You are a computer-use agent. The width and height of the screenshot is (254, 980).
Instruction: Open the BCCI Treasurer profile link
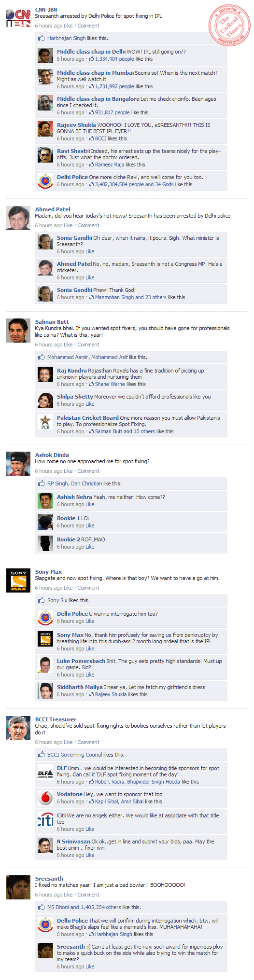pos(56,719)
